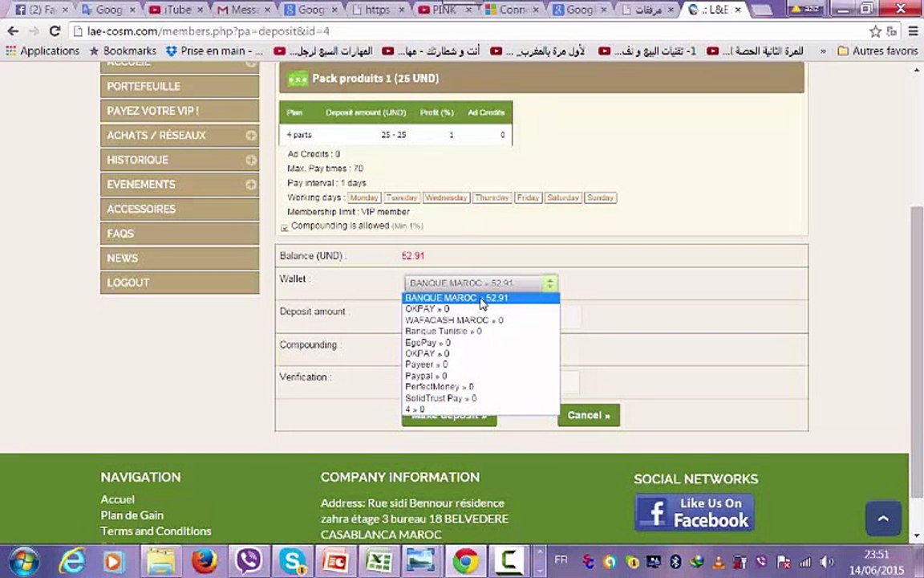
Task: Click the Sunday working day tag
Action: (x=600, y=198)
